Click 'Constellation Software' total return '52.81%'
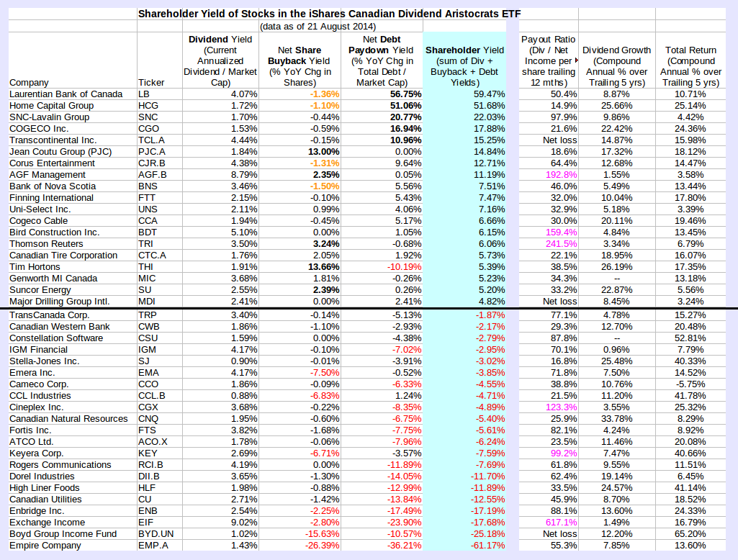The image size is (738, 560). tap(690, 338)
